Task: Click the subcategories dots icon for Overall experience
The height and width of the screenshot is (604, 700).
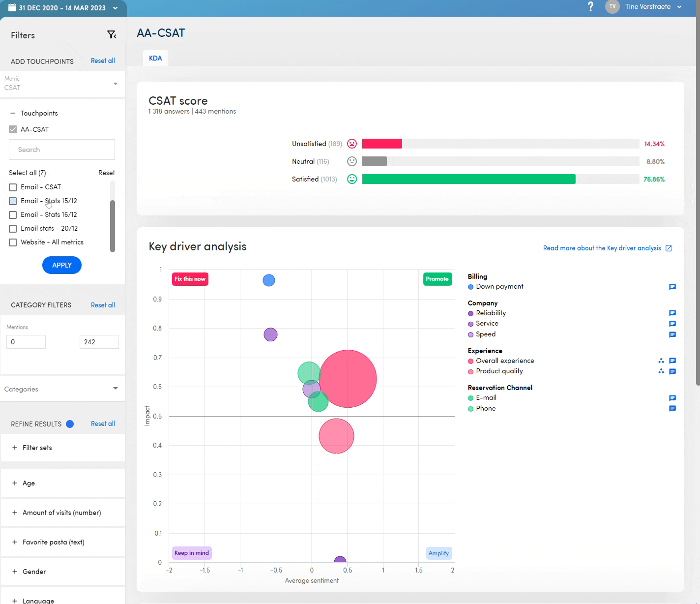Action: [661, 361]
